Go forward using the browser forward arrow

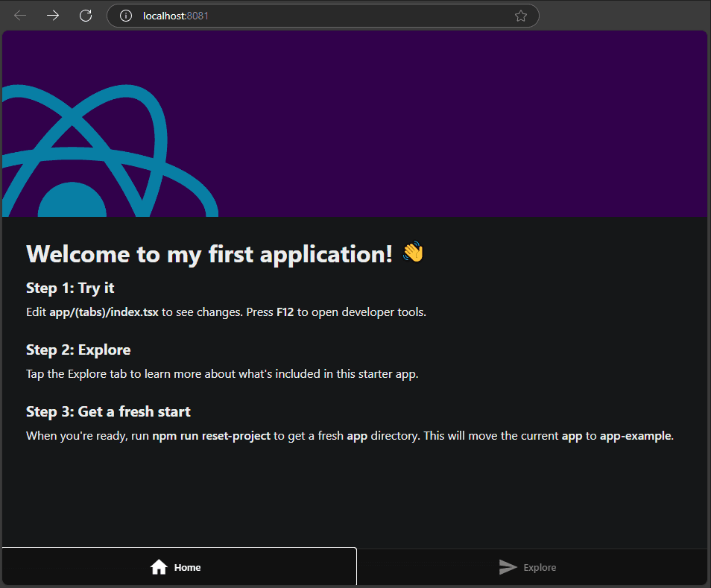coord(53,16)
